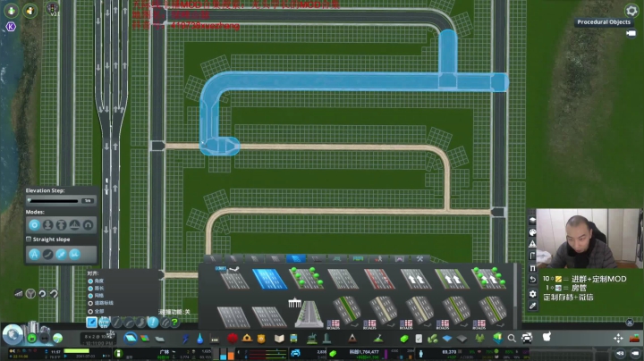The width and height of the screenshot is (644, 361).
Task: Select the highlighted blue six-lane road
Action: [x=269, y=279]
